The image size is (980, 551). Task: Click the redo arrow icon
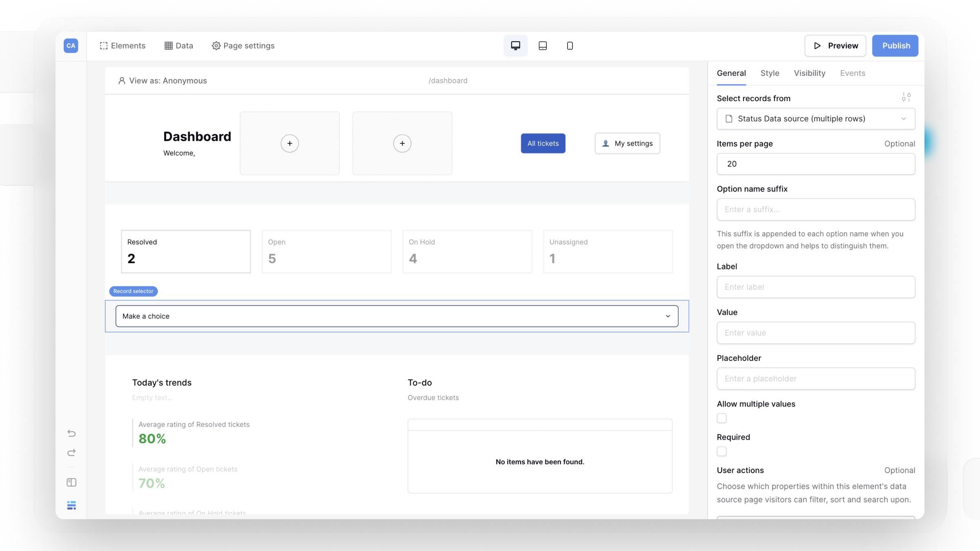pos(71,453)
